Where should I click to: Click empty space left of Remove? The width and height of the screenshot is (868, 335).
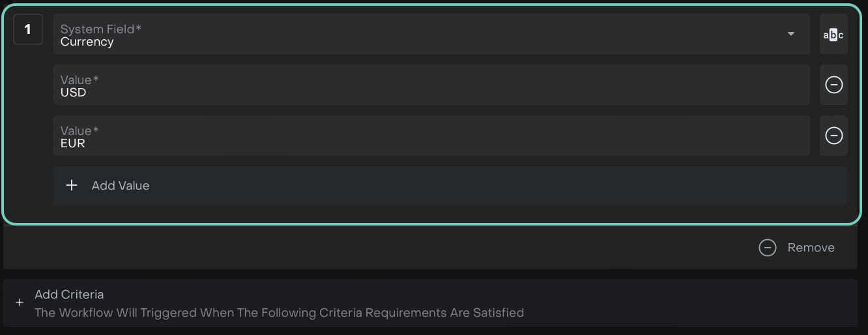391,248
